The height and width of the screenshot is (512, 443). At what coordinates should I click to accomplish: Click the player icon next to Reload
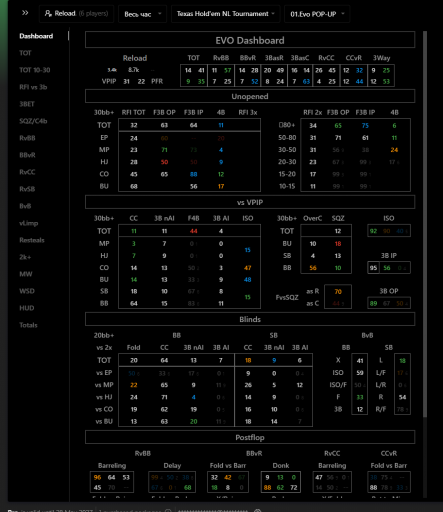coord(48,13)
